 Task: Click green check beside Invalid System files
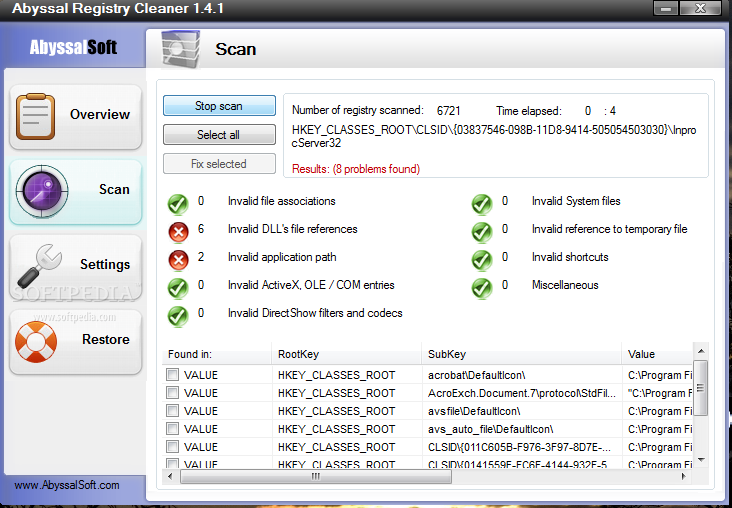[x=482, y=204]
